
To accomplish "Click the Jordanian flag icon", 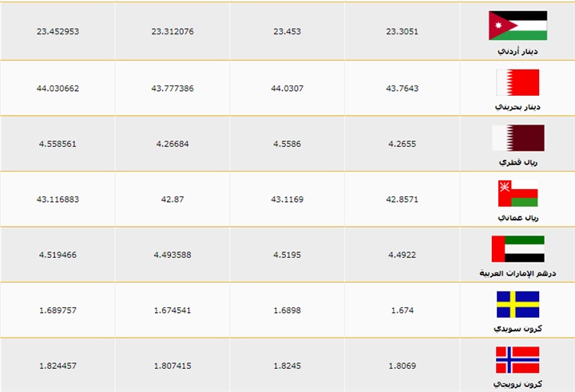I will (517, 26).
